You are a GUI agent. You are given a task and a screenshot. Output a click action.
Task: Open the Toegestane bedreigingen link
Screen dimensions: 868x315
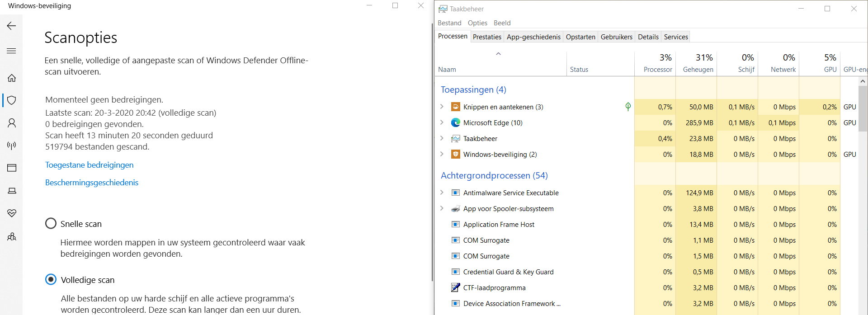click(89, 165)
